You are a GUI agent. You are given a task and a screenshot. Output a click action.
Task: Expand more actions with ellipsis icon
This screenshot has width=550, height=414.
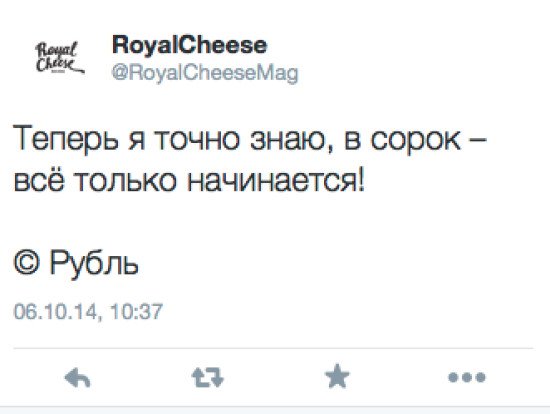point(467,377)
